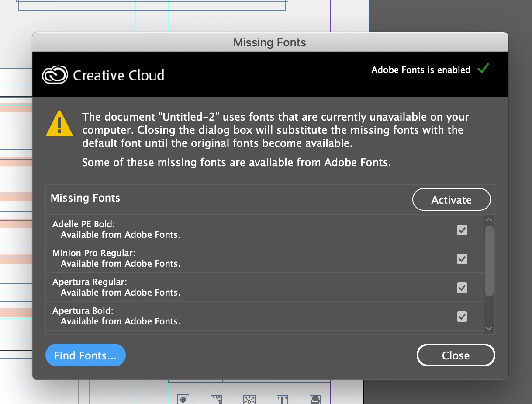
Task: Click 'Some of these missing fonts' message
Action: coord(236,163)
